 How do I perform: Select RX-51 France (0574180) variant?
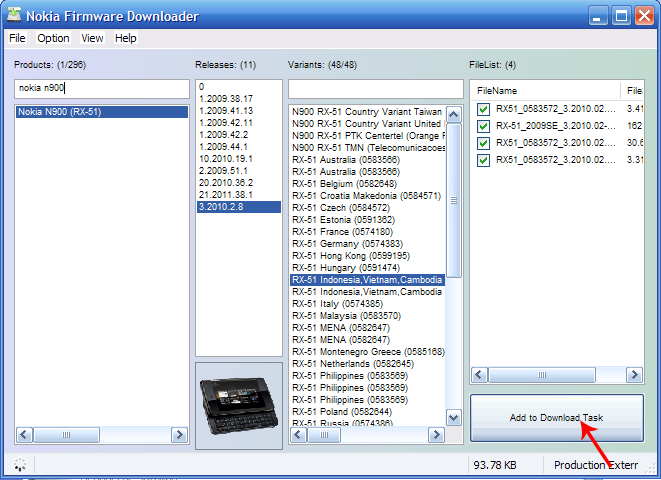pos(367,232)
